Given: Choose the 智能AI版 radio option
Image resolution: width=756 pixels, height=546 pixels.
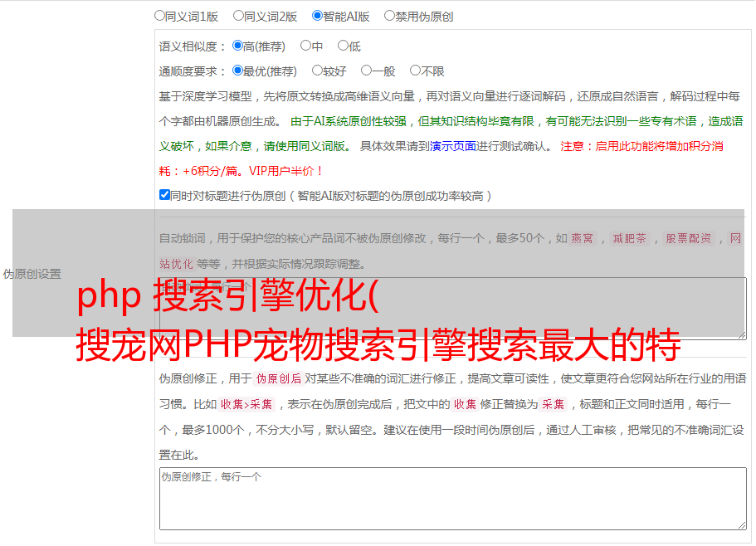Looking at the screenshot, I should click(317, 16).
